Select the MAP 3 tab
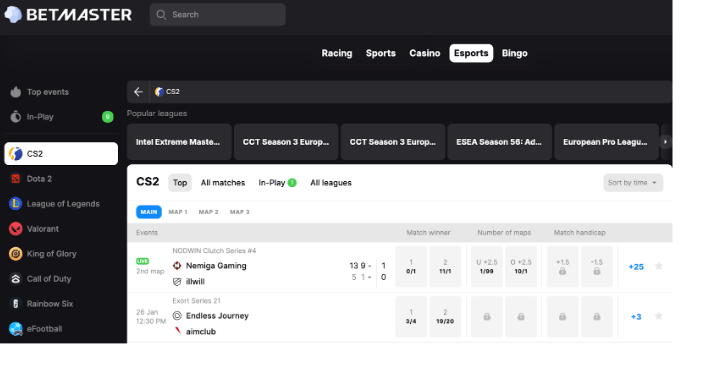Screen dimensions: 712x367 [x=239, y=212]
